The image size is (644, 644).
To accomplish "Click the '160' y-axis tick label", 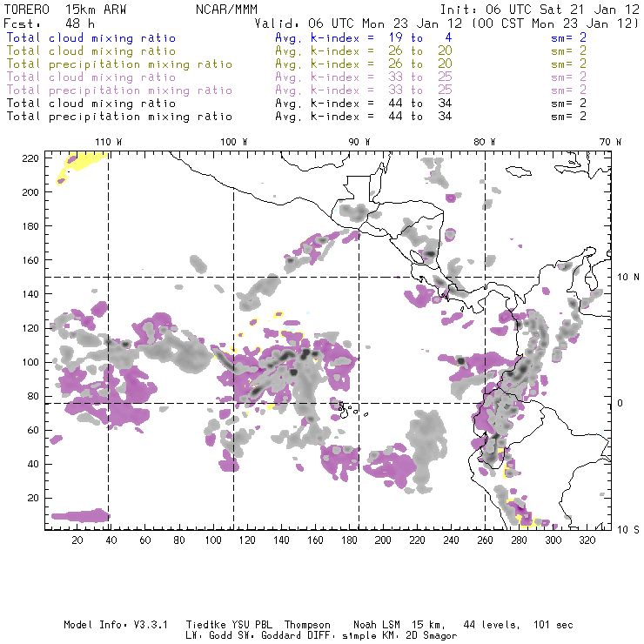I will click(x=30, y=260).
